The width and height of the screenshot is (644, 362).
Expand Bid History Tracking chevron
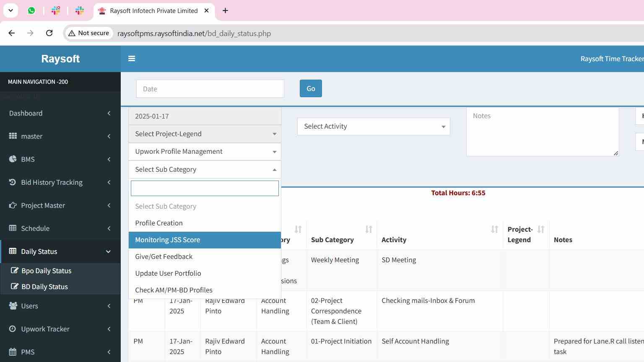coord(109,182)
